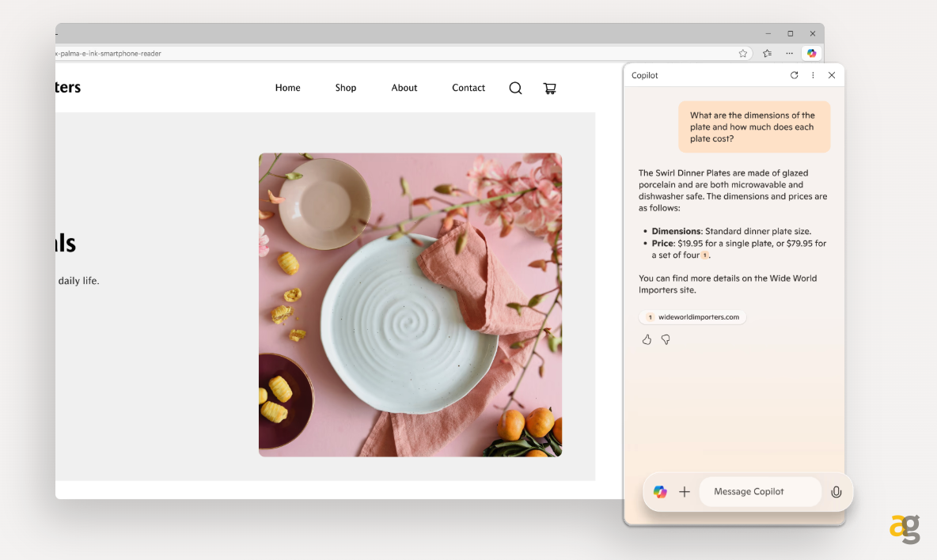This screenshot has height=560, width=937.
Task: Open the Contact page
Action: 468,88
